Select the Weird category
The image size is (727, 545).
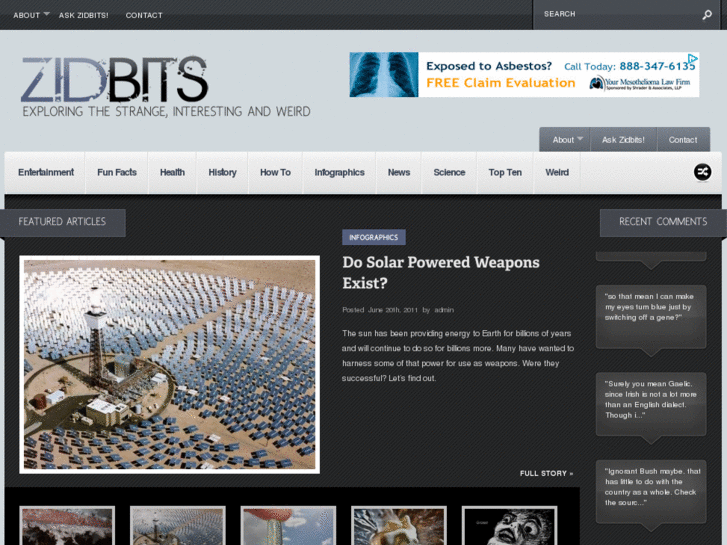click(x=557, y=173)
